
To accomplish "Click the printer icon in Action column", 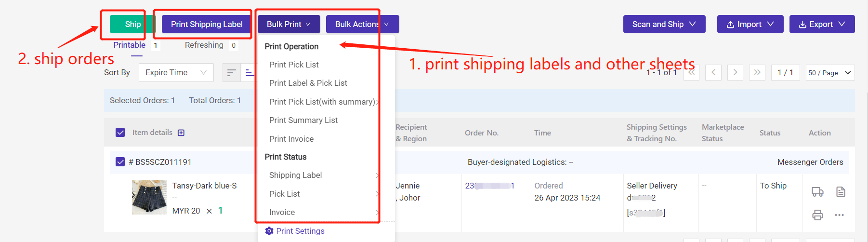I will click(x=817, y=215).
